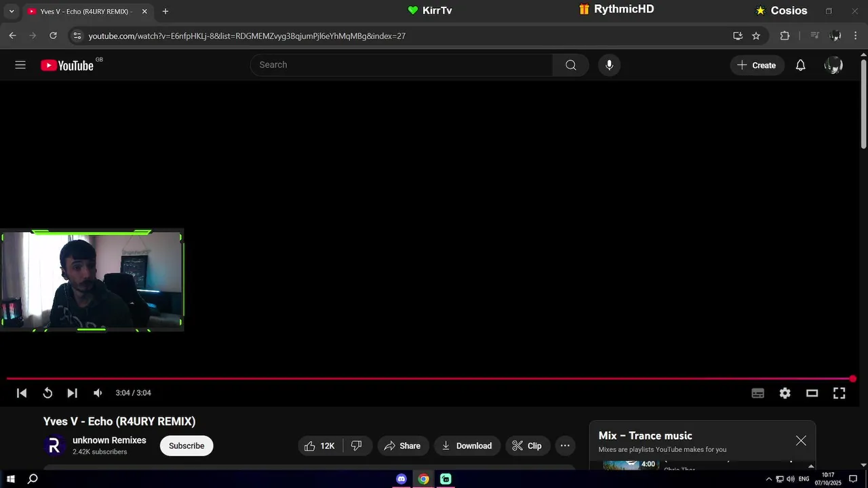Open the notifications bell
Image resolution: width=868 pixels, height=488 pixels.
click(800, 65)
